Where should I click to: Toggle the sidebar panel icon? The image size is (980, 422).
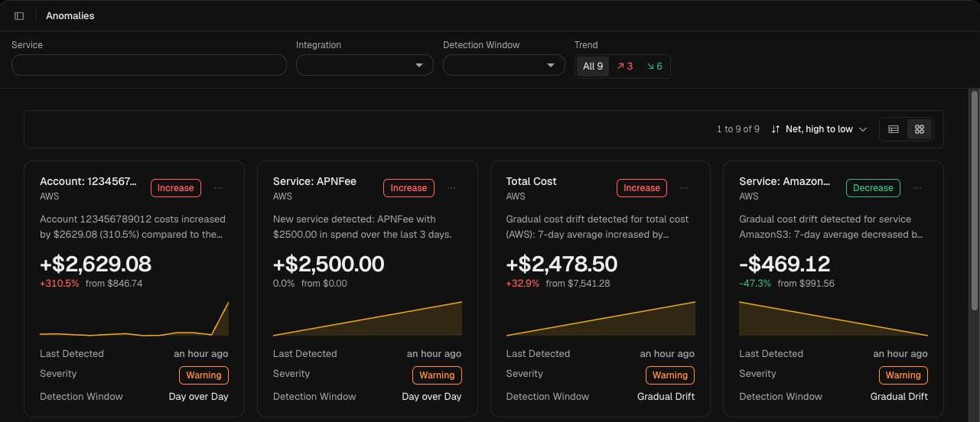click(x=19, y=16)
